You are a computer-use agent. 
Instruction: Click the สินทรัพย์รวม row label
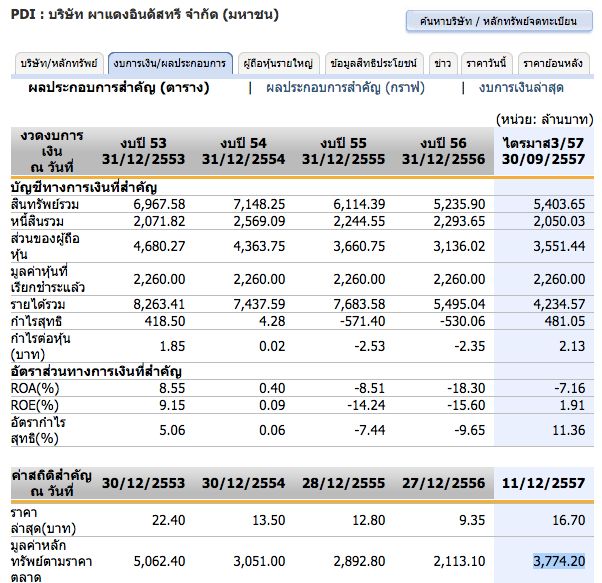pos(45,204)
